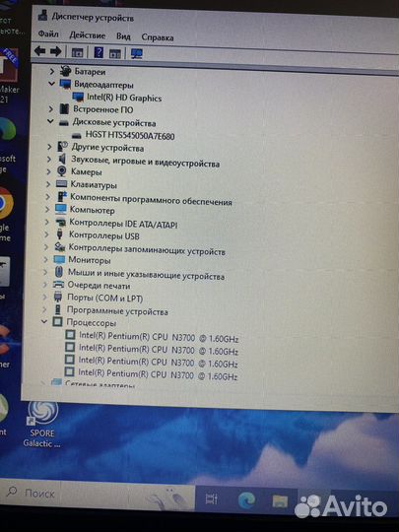Open File Explorer from the taskbar
The height and width of the screenshot is (532, 399).
(280, 501)
